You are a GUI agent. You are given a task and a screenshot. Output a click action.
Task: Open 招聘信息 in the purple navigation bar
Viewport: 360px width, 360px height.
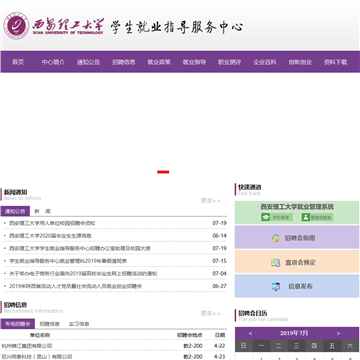[x=124, y=62]
